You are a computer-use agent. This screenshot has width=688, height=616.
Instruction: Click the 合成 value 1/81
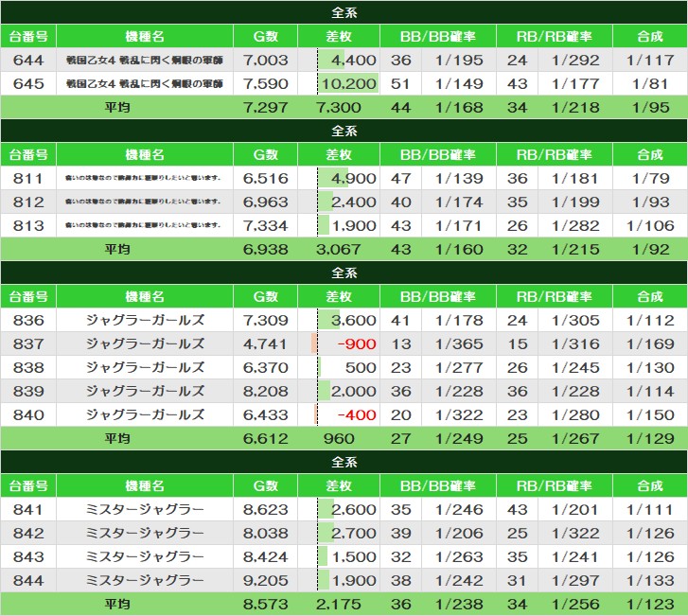click(650, 84)
